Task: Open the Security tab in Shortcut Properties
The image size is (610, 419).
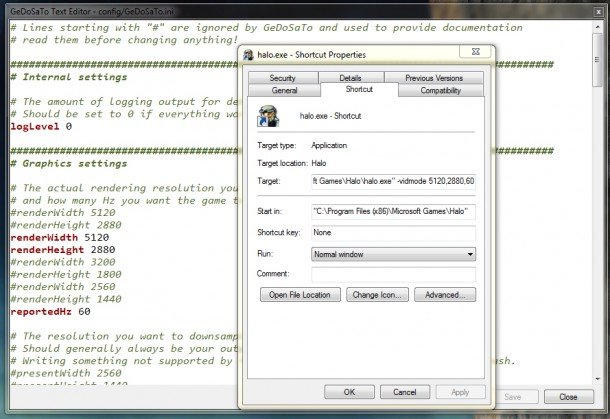Action: [283, 78]
